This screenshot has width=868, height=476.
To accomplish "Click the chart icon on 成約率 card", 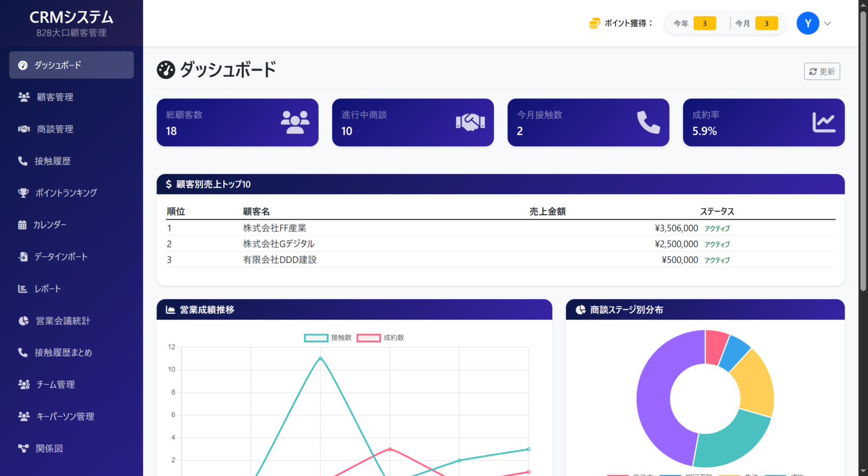I will click(823, 121).
